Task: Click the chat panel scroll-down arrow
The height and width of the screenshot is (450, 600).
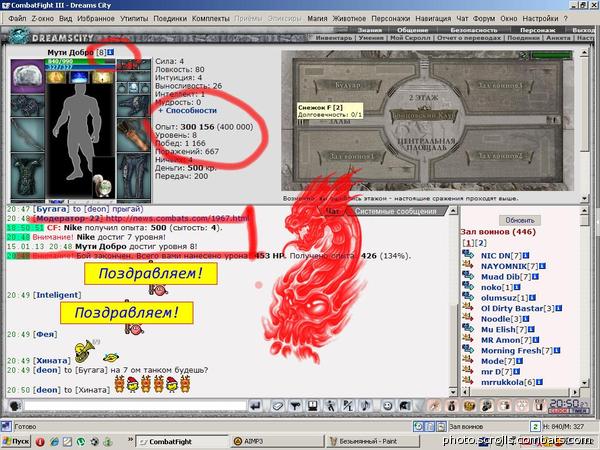Action: [x=453, y=392]
